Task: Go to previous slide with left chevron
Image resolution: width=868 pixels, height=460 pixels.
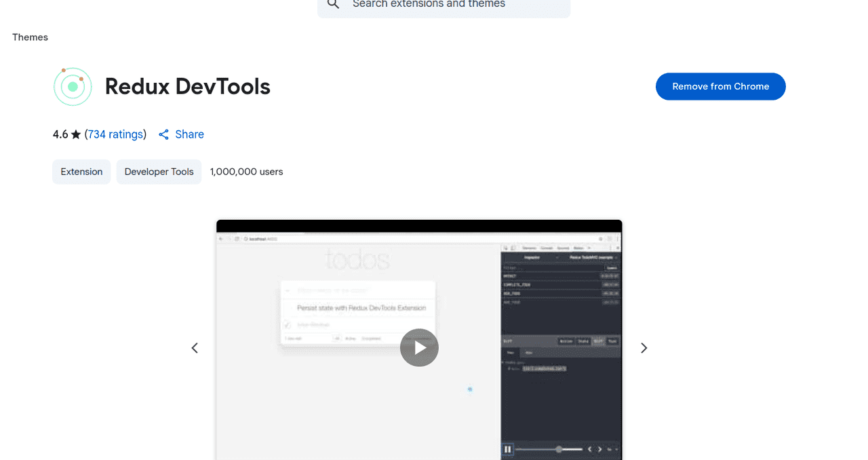Action: 195,348
